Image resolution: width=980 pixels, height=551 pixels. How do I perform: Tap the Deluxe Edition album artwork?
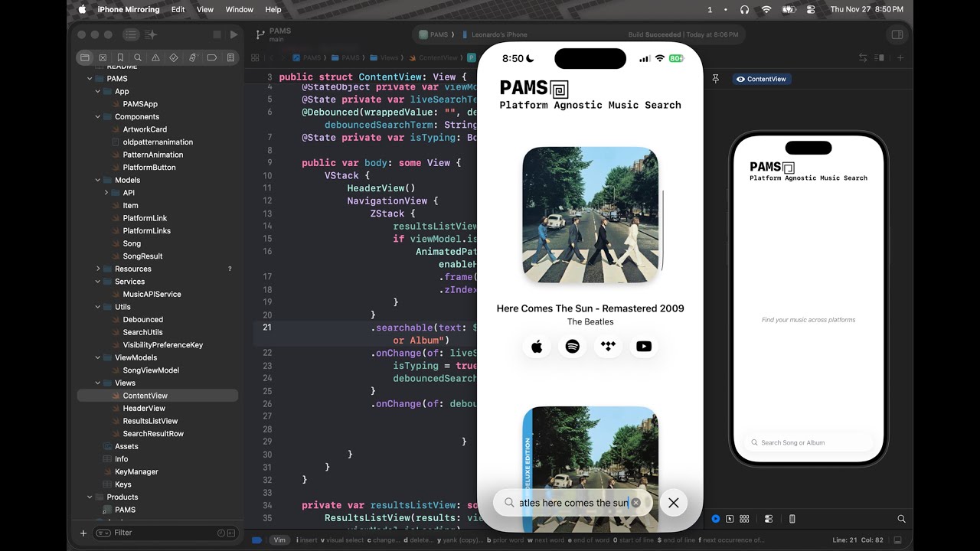pyautogui.click(x=590, y=469)
